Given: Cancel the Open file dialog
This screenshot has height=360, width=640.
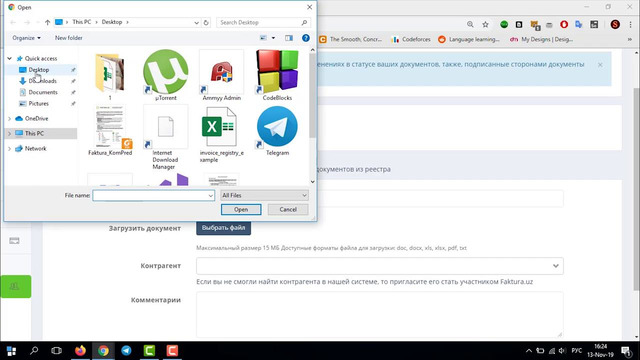Looking at the screenshot, I should click(x=288, y=209).
